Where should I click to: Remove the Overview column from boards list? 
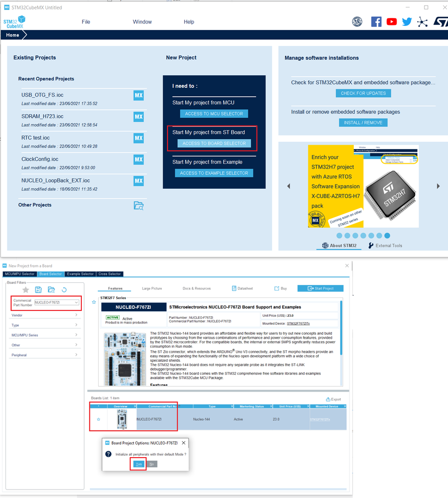(x=135, y=406)
